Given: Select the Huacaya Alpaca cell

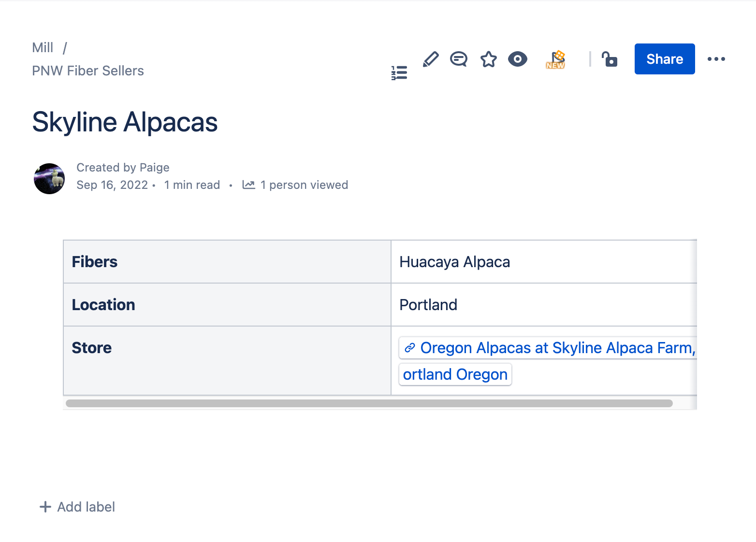Looking at the screenshot, I should tap(544, 262).
